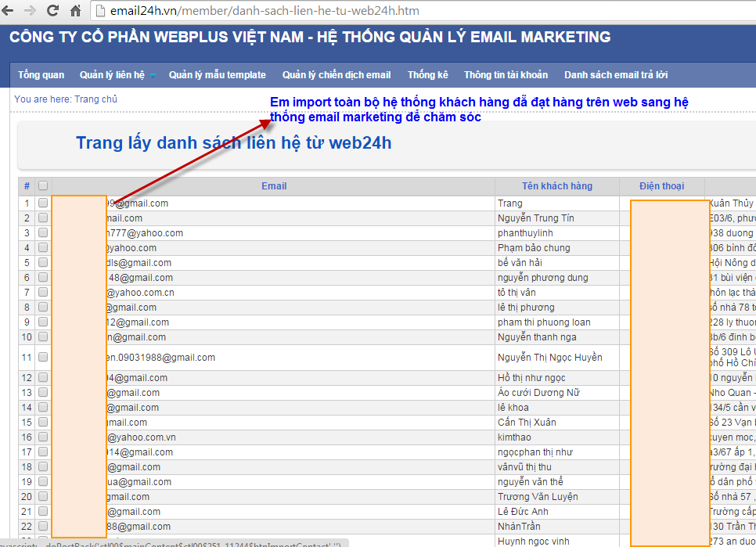Sort by the Email column header
Viewport: 756px width, 547px height.
coord(274,186)
